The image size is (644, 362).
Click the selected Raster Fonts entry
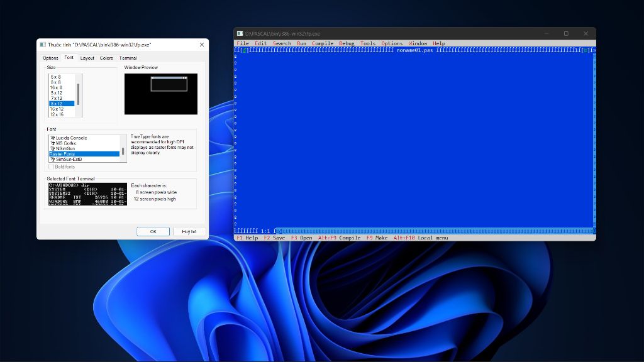[84, 154]
